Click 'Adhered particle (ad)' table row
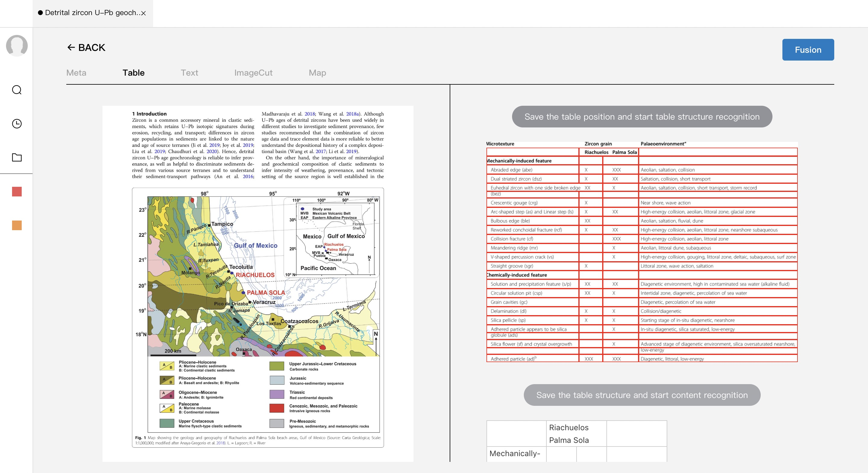This screenshot has height=473, width=868. point(642,359)
